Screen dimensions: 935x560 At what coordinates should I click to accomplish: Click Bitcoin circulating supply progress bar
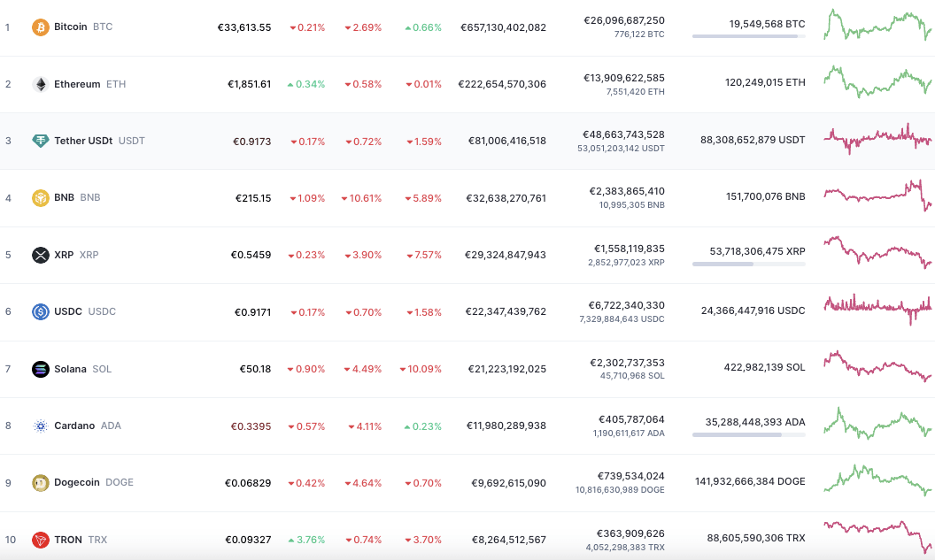[748, 36]
